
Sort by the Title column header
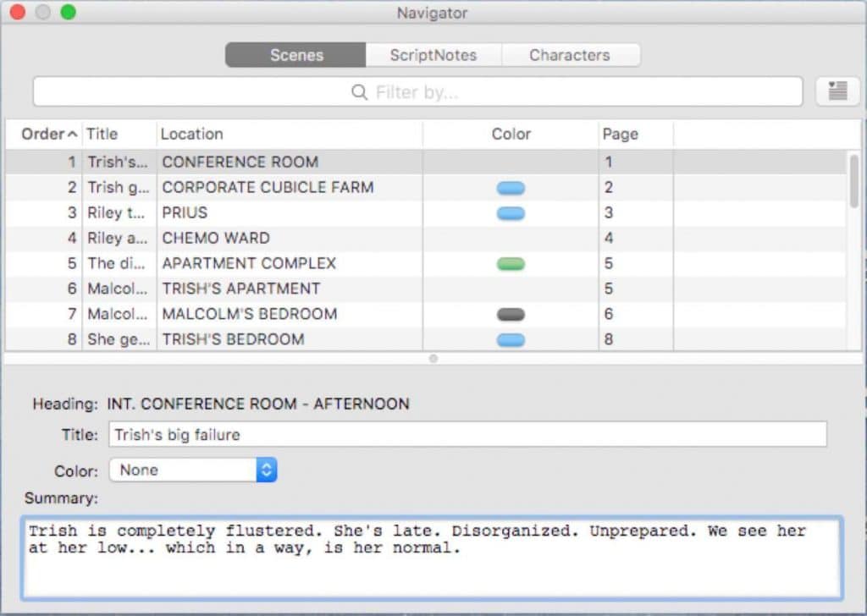pyautogui.click(x=119, y=134)
